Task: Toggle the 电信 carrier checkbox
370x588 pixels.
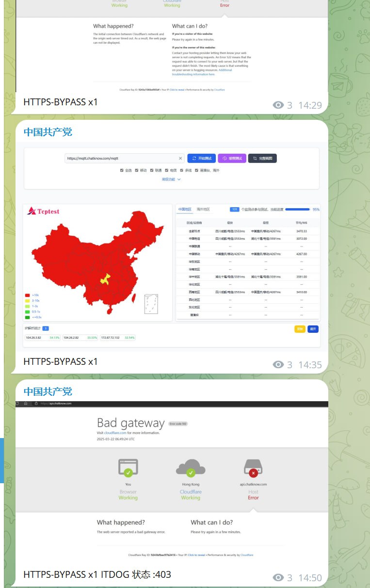Action: [166, 170]
